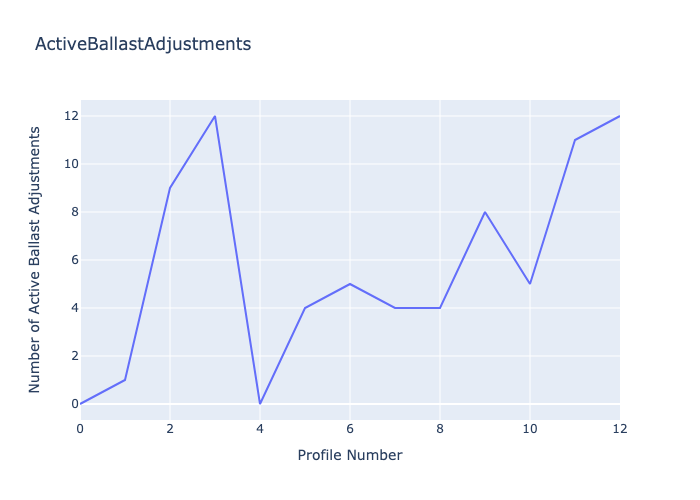
Task: Click the line peak at profile 3
Action: (215, 116)
